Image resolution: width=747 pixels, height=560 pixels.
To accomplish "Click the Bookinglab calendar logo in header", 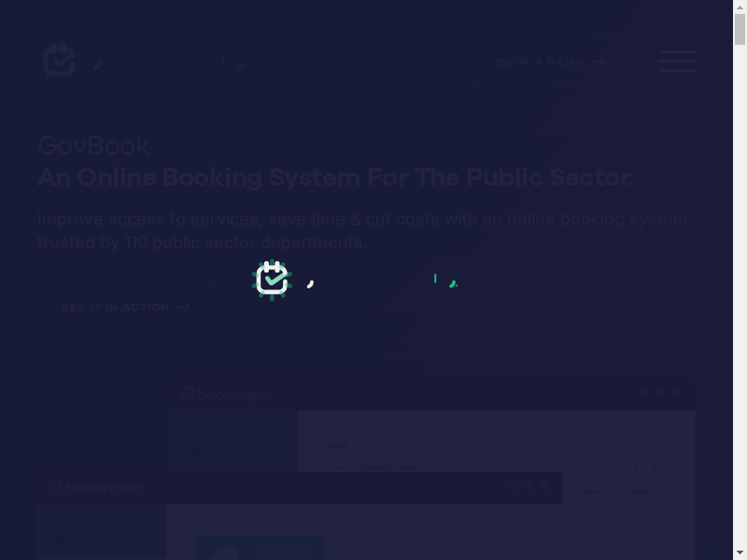I will coord(59,61).
